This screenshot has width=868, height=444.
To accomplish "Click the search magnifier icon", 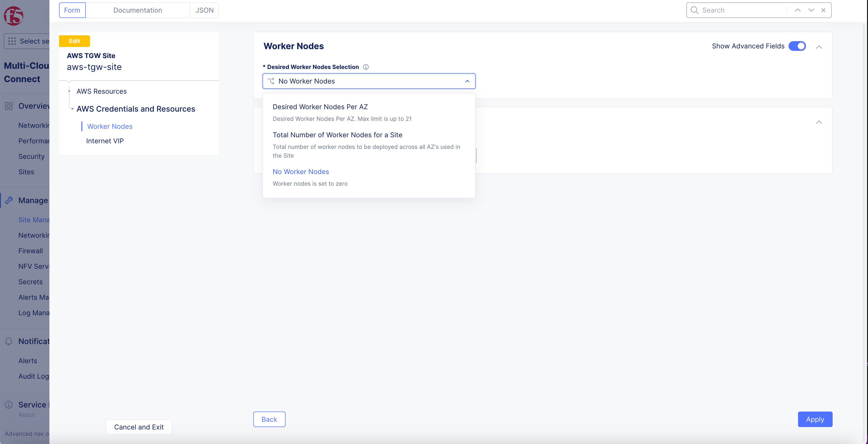I will 694,10.
